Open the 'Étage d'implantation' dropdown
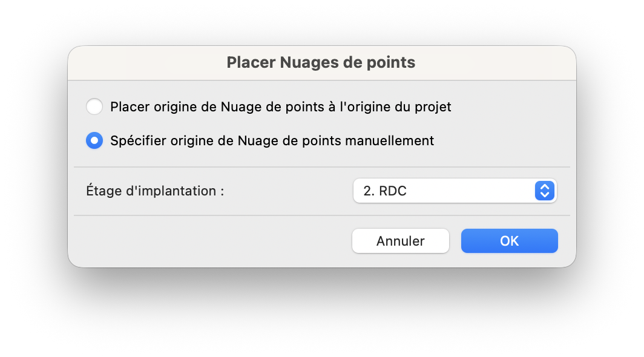This screenshot has width=644, height=357. pyautogui.click(x=455, y=191)
